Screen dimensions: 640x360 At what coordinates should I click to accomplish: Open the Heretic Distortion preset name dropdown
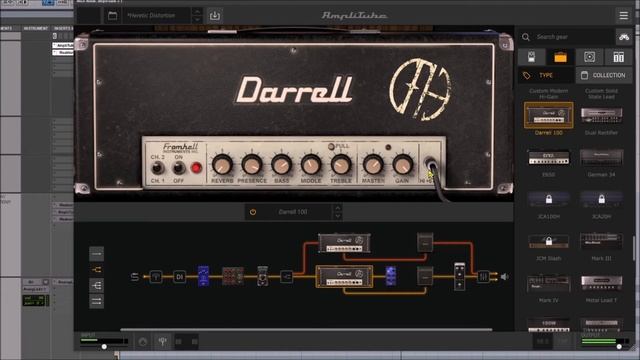tap(156, 16)
